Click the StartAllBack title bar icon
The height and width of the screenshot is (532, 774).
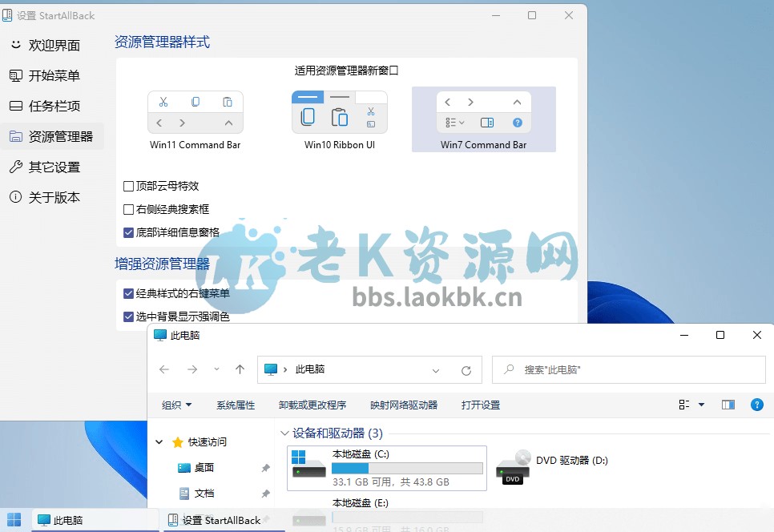(7, 16)
